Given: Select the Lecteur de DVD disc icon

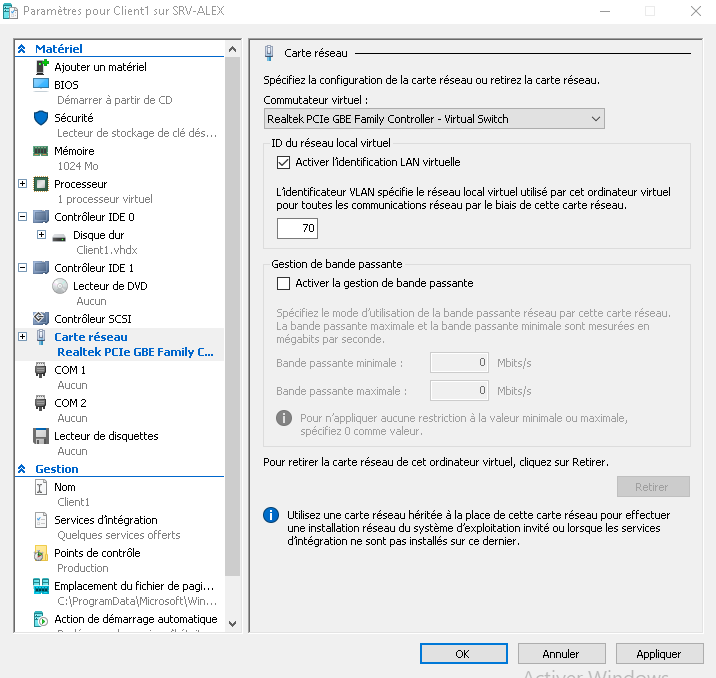Looking at the screenshot, I should (x=60, y=286).
